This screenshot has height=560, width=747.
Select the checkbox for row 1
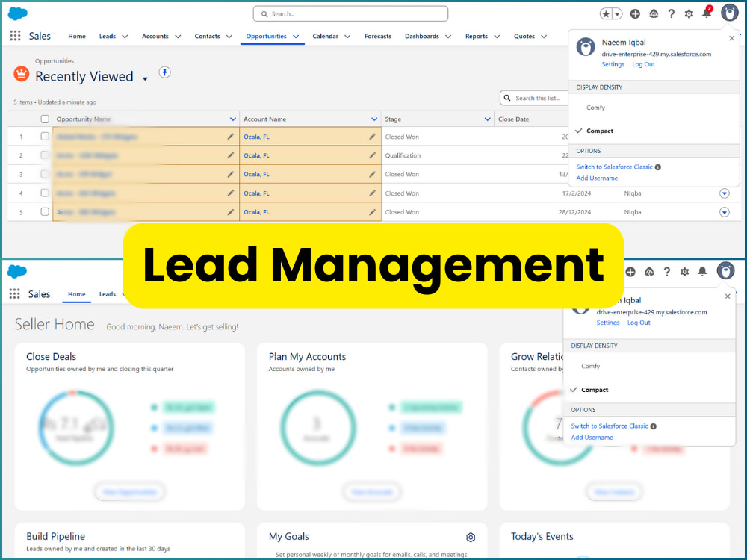pos(45,136)
